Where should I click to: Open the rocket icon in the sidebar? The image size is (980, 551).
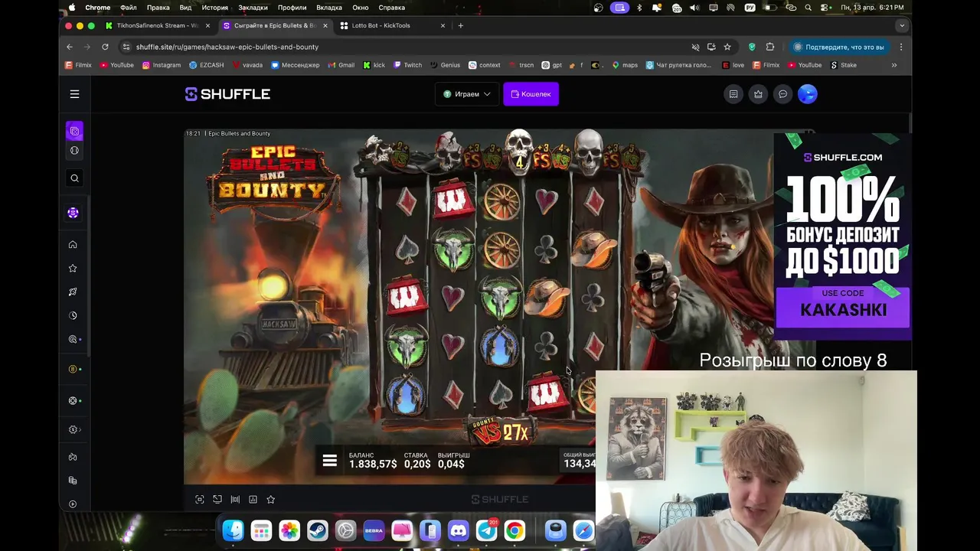coord(73,292)
